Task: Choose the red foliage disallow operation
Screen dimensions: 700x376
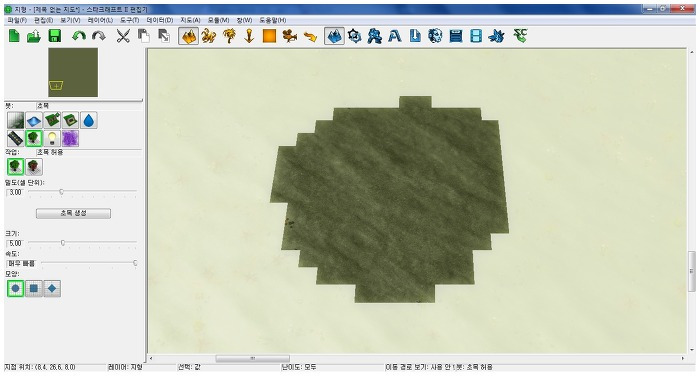Action: click(34, 167)
